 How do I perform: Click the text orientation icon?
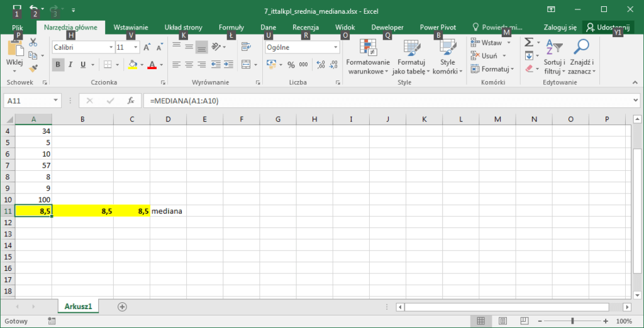(216, 46)
